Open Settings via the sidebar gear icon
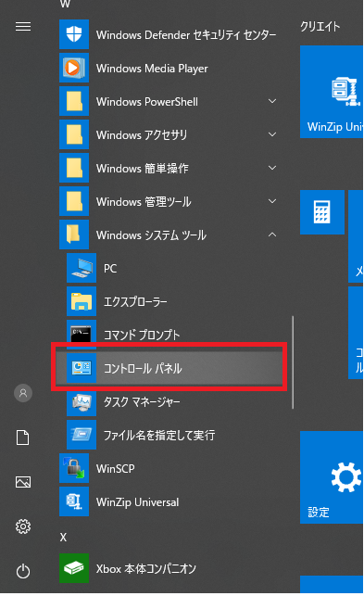This screenshot has height=596, width=364. (x=23, y=526)
